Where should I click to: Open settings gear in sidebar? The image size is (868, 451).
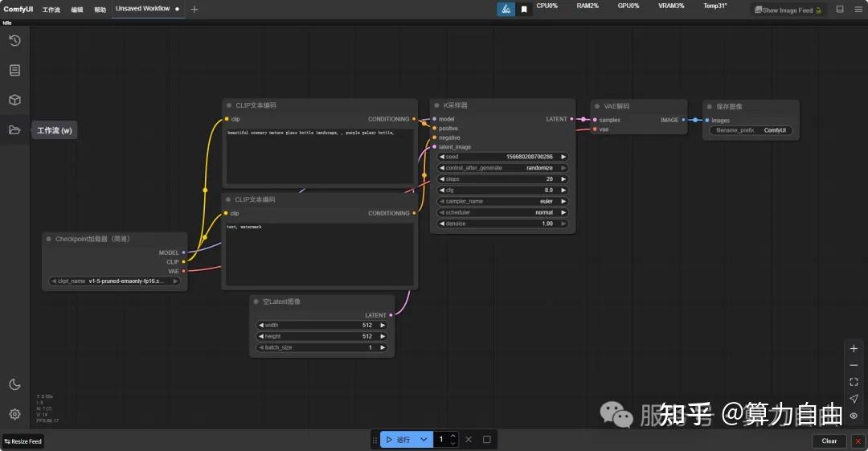[x=15, y=414]
